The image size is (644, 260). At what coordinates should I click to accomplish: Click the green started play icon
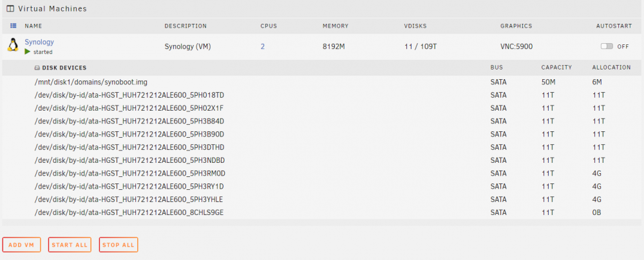coord(28,51)
